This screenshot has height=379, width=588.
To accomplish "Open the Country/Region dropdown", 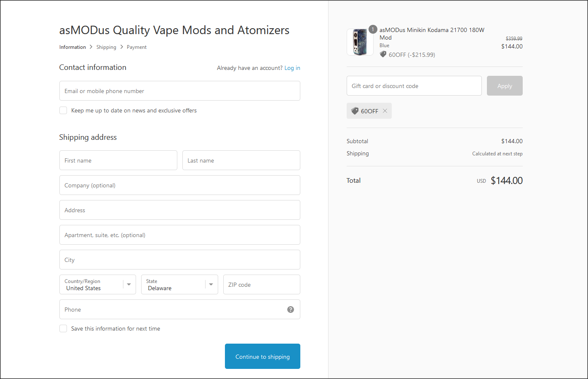I will pyautogui.click(x=97, y=285).
